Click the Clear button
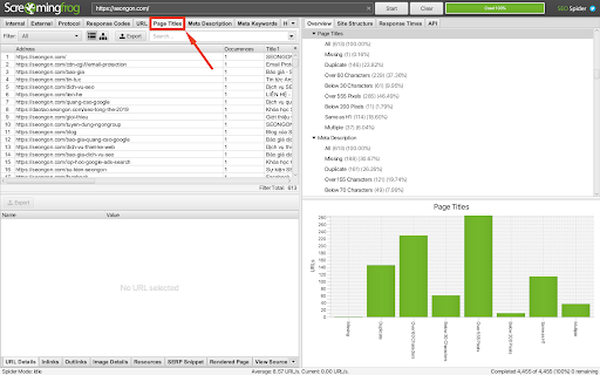The width and height of the screenshot is (600, 375). [427, 8]
